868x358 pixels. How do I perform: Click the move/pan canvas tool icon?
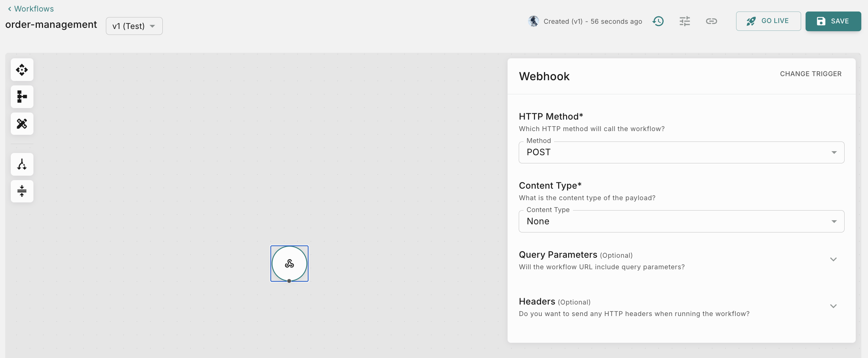(22, 70)
